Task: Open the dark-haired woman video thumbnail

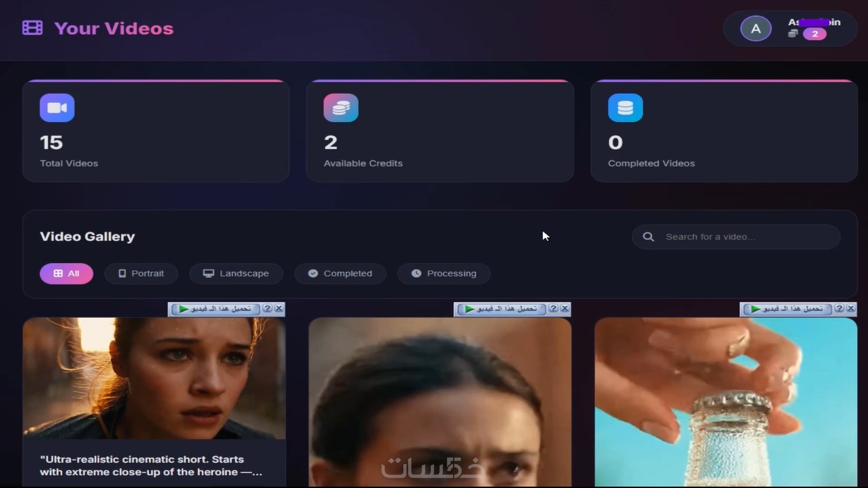Action: tap(440, 402)
